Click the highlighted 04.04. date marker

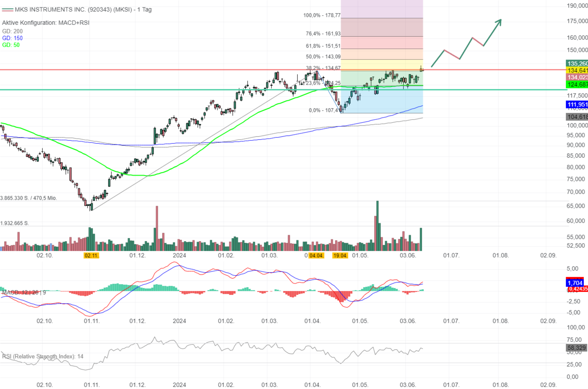[316, 255]
